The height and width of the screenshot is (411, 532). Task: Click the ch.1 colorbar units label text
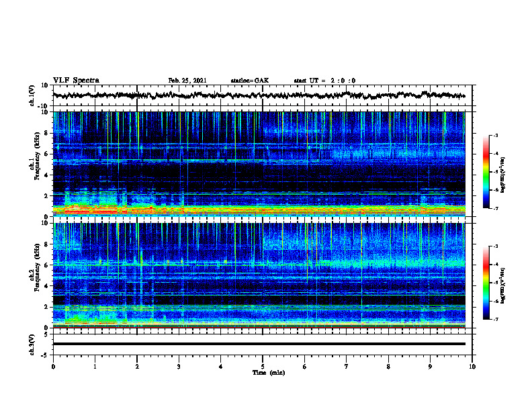[x=503, y=175]
